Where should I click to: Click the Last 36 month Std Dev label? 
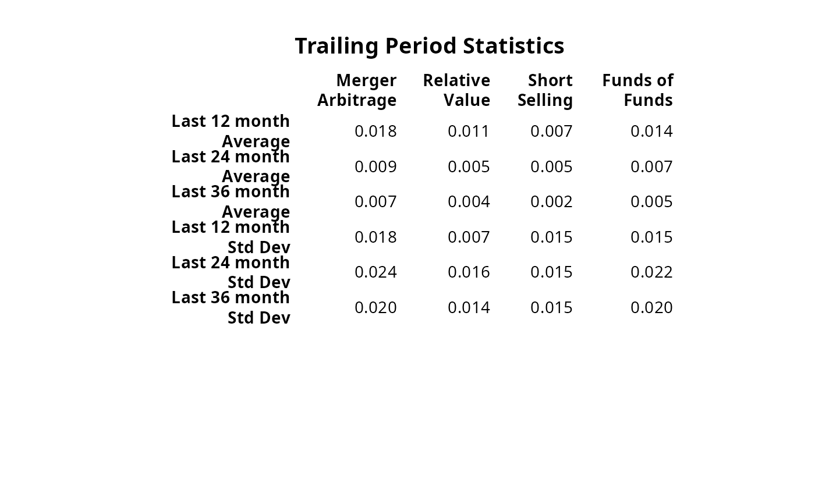pos(231,307)
